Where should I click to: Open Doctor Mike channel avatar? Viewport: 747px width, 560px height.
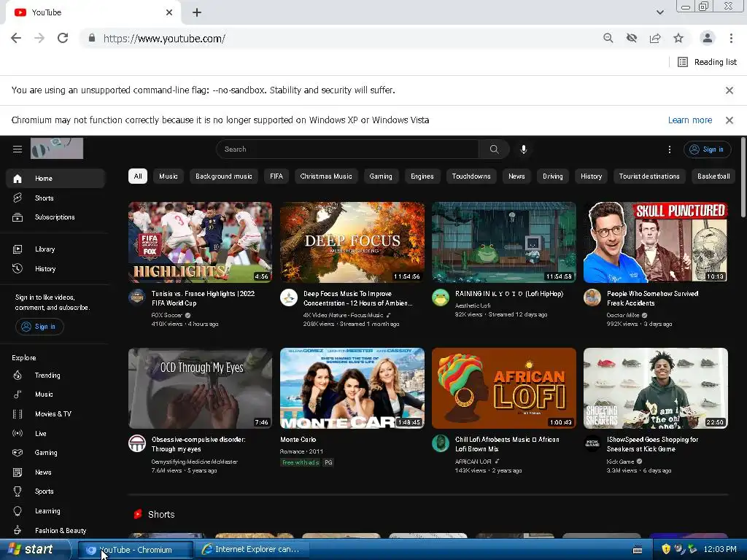click(x=592, y=297)
